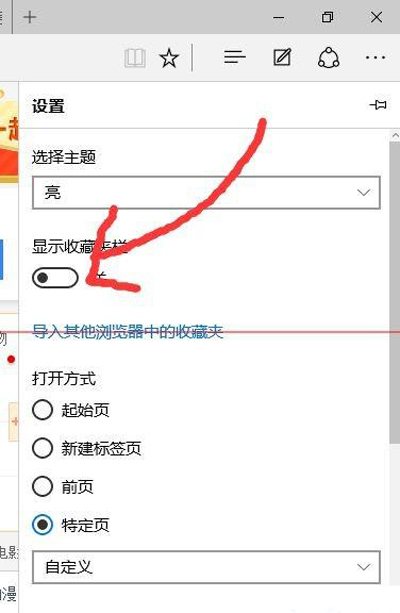This screenshot has height=613, width=400.
Task: Click chevron arrow on 亮 combo box
Action: coord(364,193)
